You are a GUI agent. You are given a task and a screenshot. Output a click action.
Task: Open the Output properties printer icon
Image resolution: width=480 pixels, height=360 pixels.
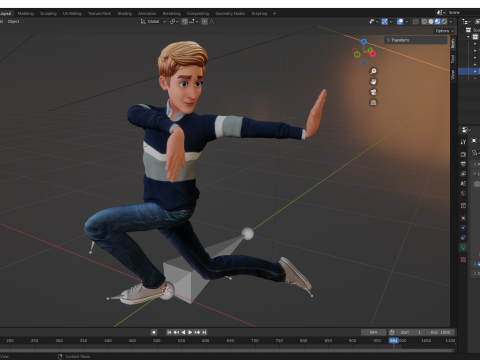[x=463, y=164]
